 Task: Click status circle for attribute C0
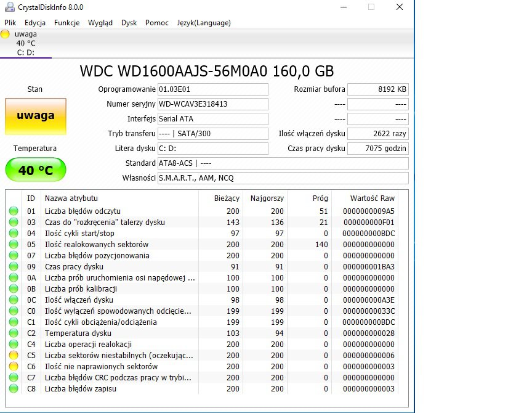(14, 311)
